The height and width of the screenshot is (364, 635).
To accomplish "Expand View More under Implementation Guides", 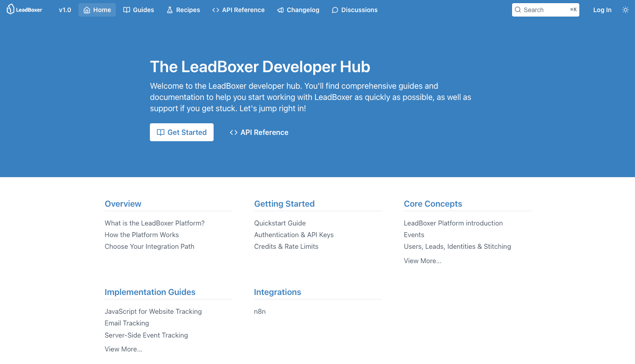I will click(x=123, y=349).
